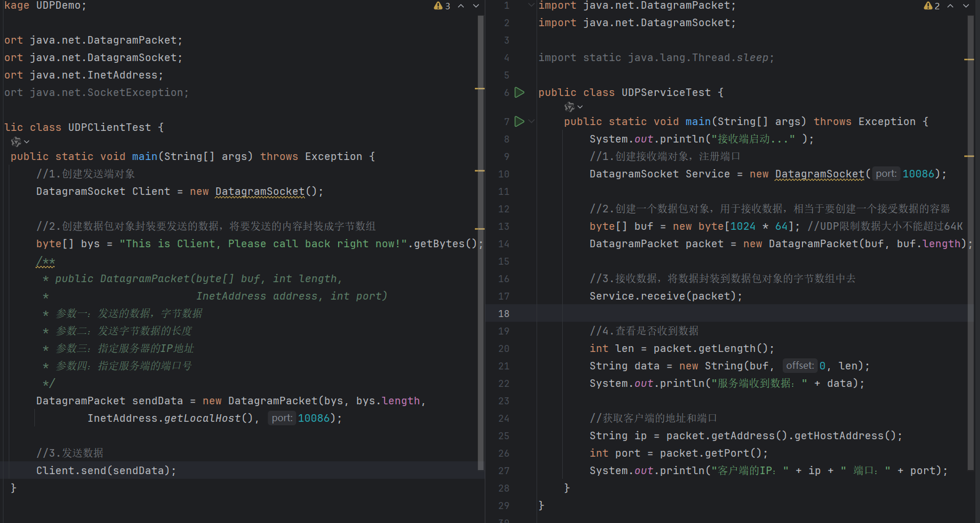Click the middle warning stripe marker in left editor
The height and width of the screenshot is (523, 980).
tap(480, 170)
